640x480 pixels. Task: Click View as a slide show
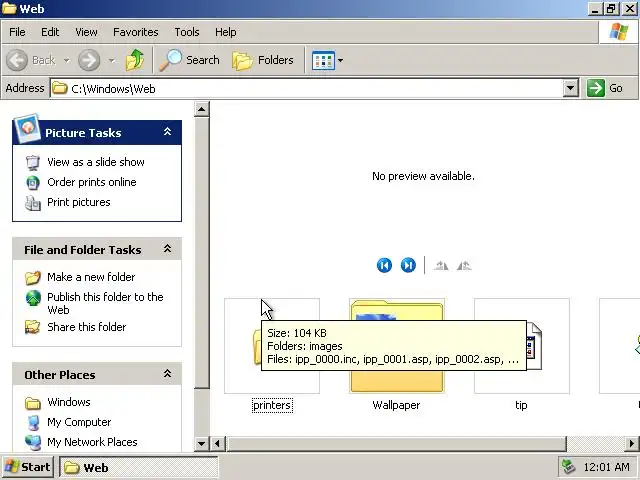click(96, 162)
